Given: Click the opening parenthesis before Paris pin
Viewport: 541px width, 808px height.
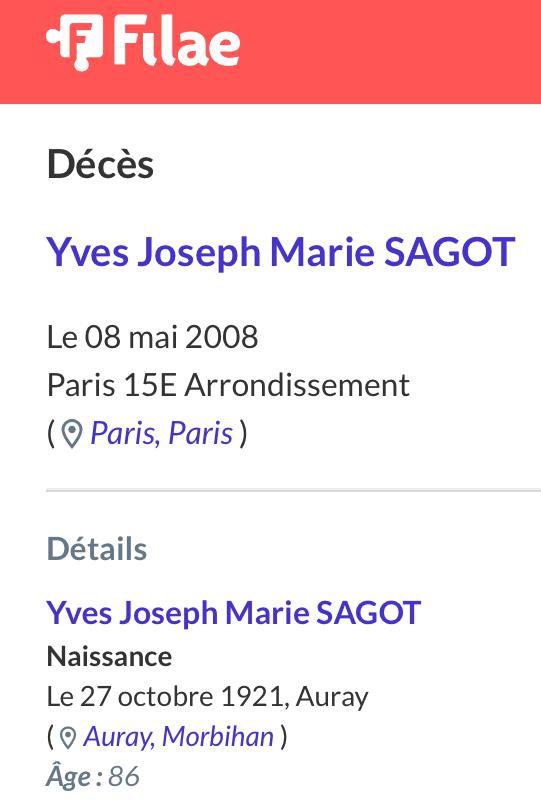Looking at the screenshot, I should tap(51, 433).
